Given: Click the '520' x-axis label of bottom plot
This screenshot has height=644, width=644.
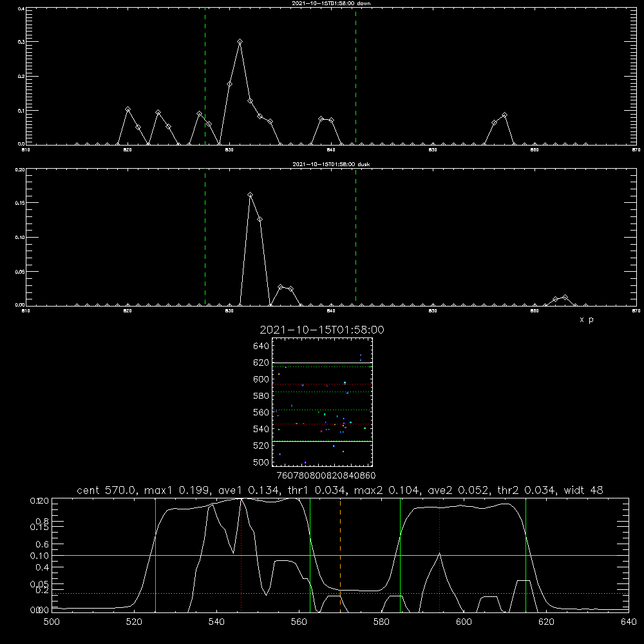Looking at the screenshot, I should (x=134, y=622).
